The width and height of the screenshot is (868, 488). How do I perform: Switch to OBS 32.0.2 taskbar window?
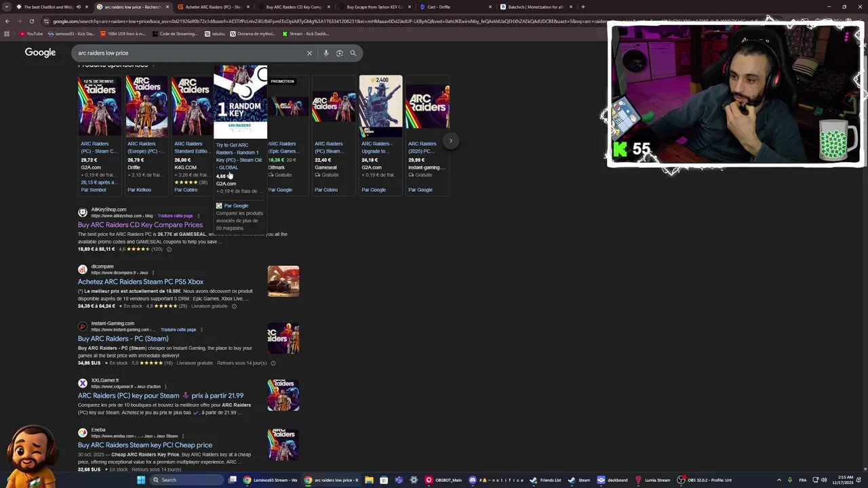coord(705,480)
